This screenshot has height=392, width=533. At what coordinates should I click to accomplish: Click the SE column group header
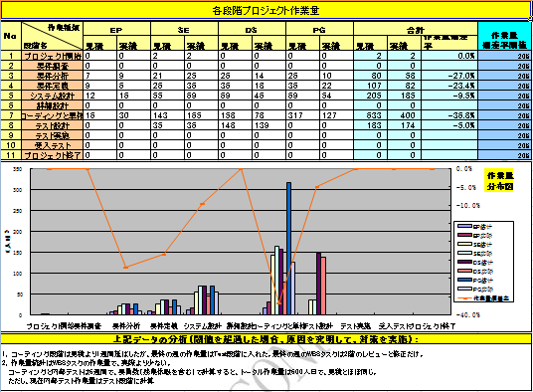(x=184, y=29)
